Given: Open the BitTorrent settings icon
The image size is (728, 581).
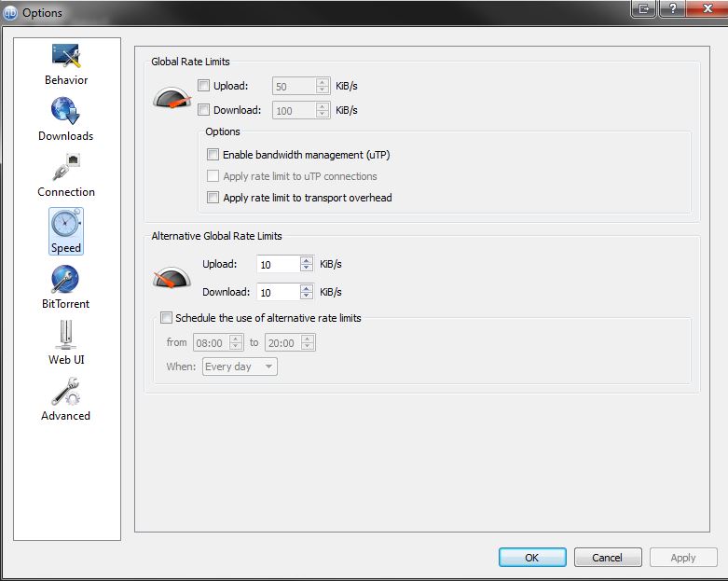Looking at the screenshot, I should coord(65,279).
